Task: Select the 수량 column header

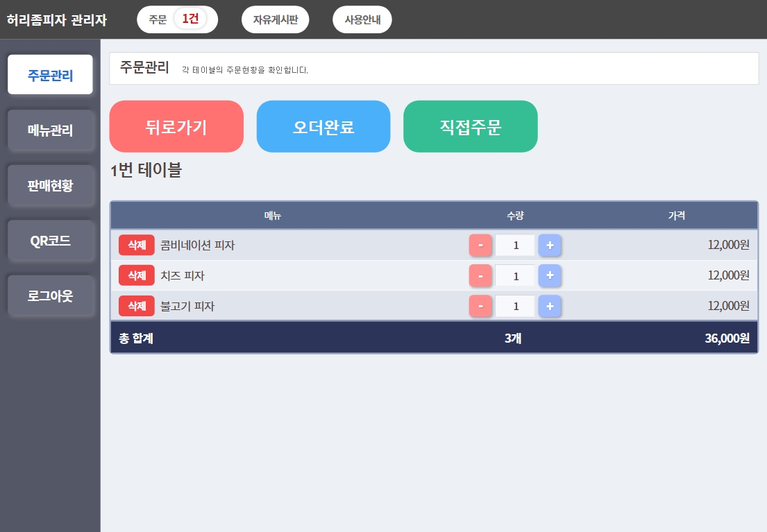Action: 515,215
